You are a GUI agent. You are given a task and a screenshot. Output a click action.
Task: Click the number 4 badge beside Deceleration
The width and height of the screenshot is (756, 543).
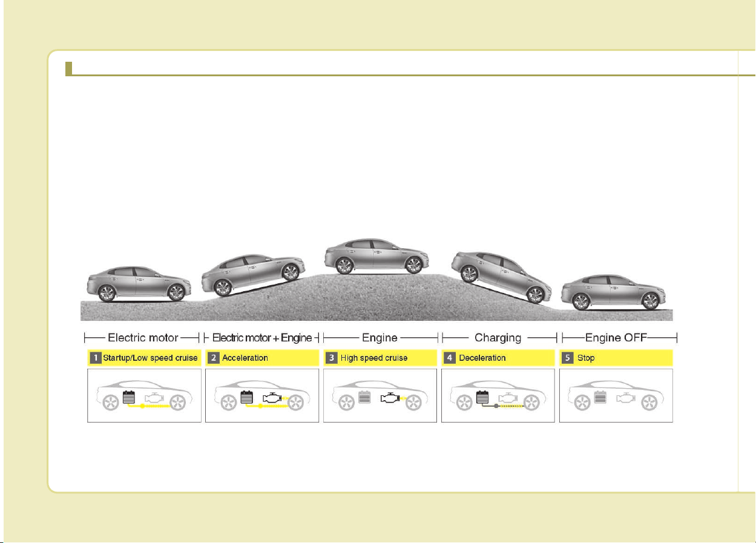click(450, 358)
